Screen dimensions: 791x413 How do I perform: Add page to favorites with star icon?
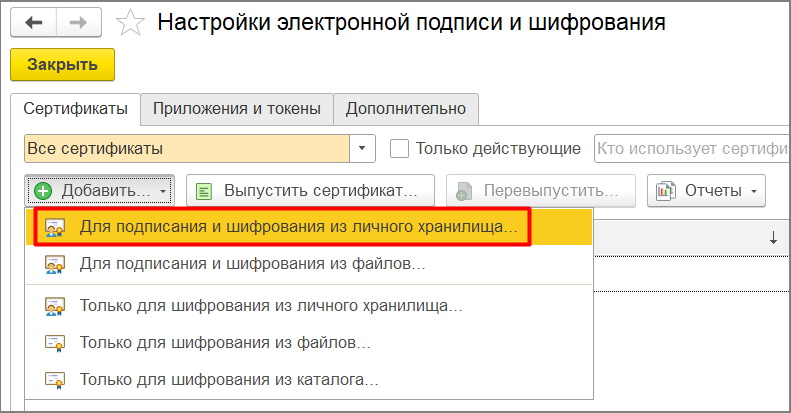130,23
